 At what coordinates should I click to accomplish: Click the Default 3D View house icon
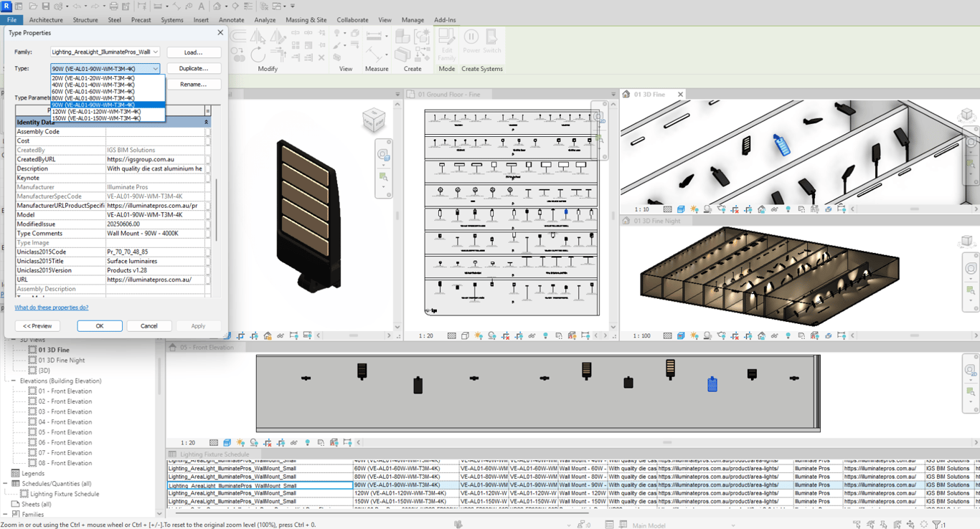pyautogui.click(x=216, y=6)
